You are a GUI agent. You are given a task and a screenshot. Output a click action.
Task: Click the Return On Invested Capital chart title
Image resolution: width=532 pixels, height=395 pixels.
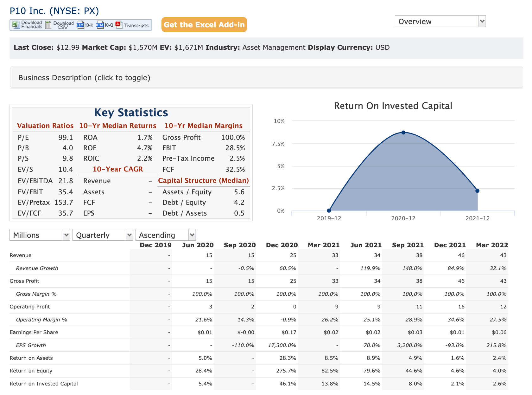393,106
